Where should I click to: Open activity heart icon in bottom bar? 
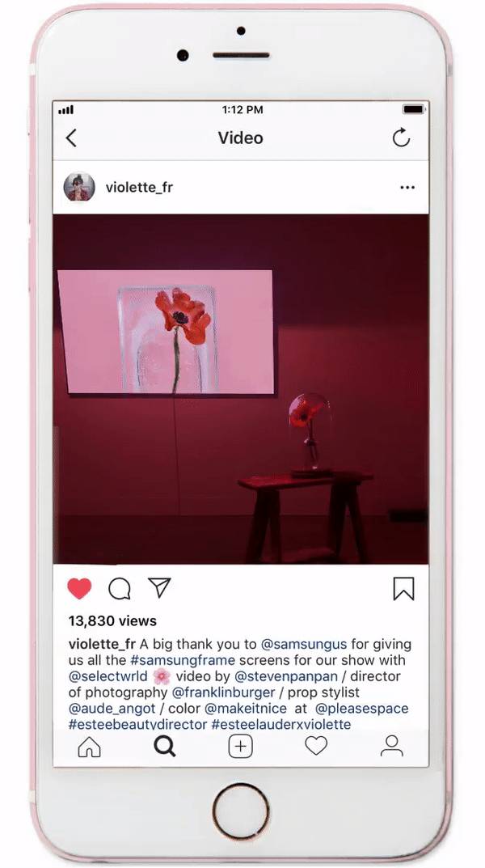click(316, 746)
